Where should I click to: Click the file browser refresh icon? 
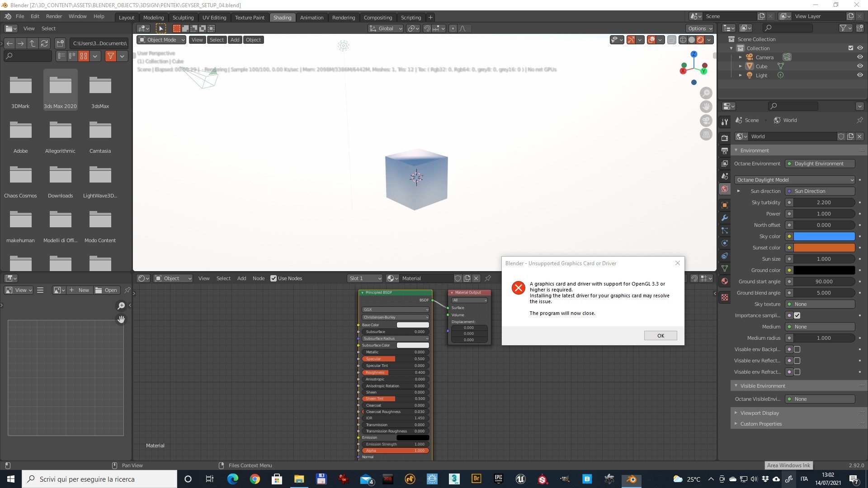[x=44, y=43]
